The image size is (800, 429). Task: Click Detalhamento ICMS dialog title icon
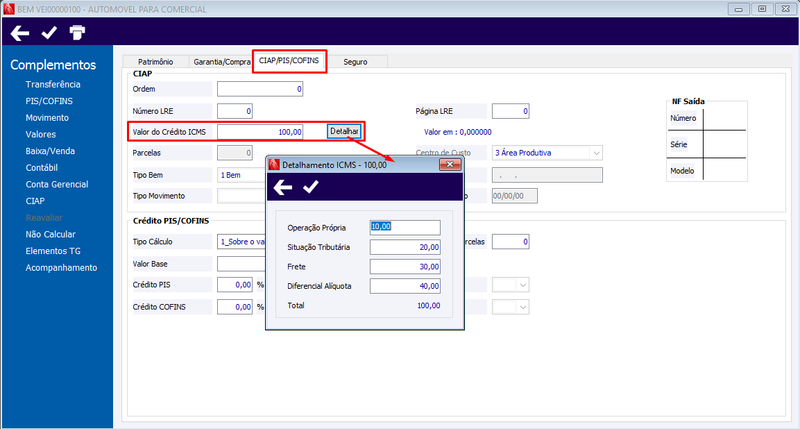pos(274,164)
